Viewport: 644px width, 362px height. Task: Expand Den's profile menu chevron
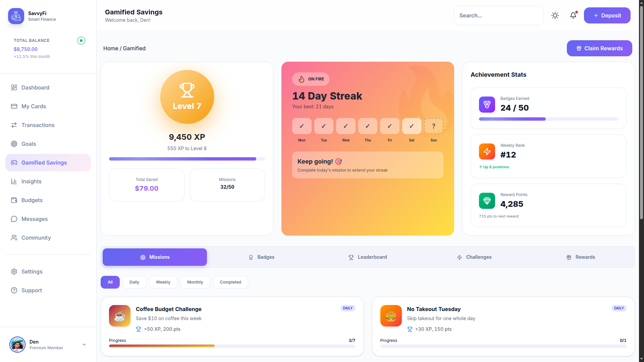point(84,345)
